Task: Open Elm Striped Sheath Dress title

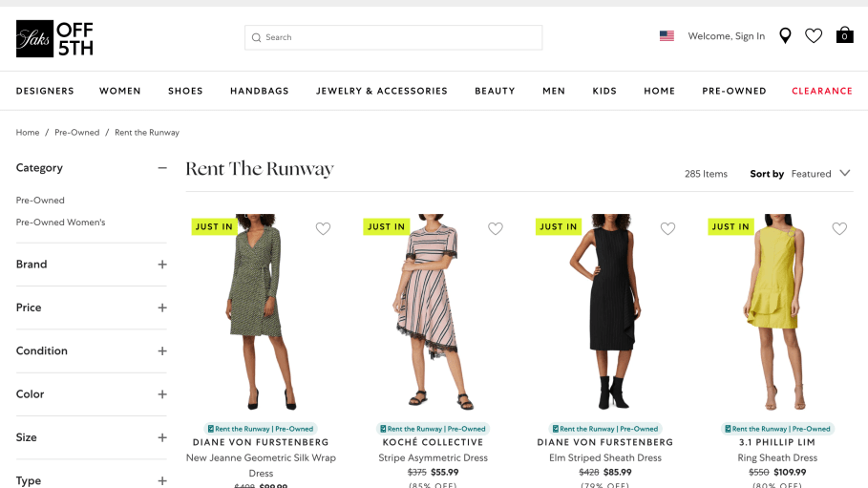Action: 605,457
